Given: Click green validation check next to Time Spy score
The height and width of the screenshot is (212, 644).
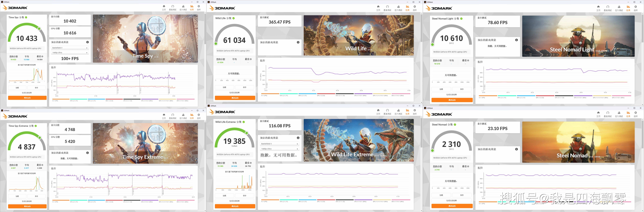Looking at the screenshot, I should point(26,17).
